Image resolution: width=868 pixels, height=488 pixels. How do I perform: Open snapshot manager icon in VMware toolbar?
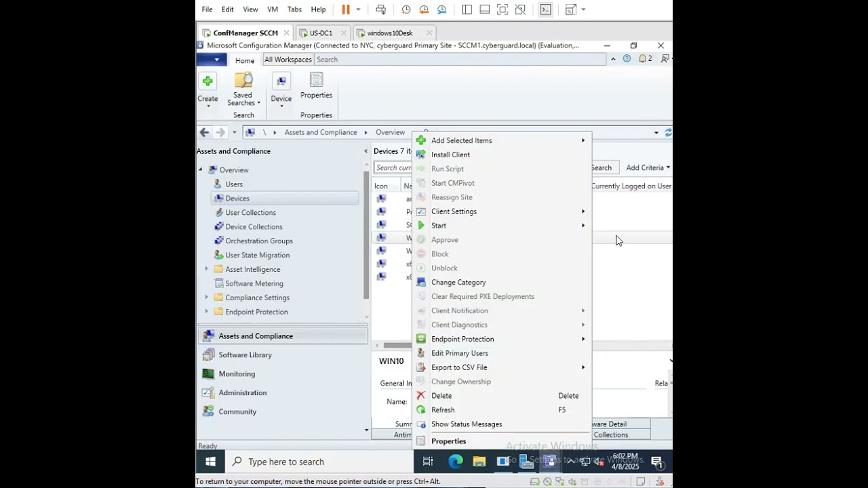tap(442, 9)
